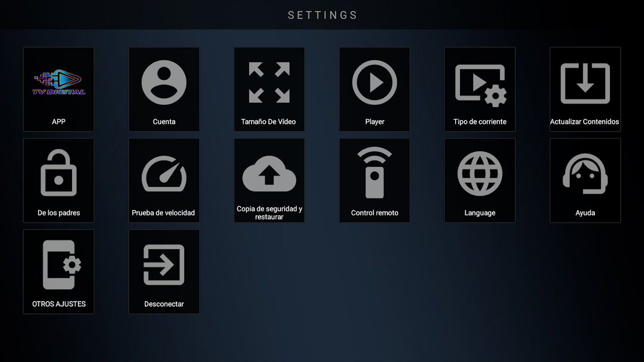
Task: Click the Cuenta label text
Action: pyautogui.click(x=164, y=122)
